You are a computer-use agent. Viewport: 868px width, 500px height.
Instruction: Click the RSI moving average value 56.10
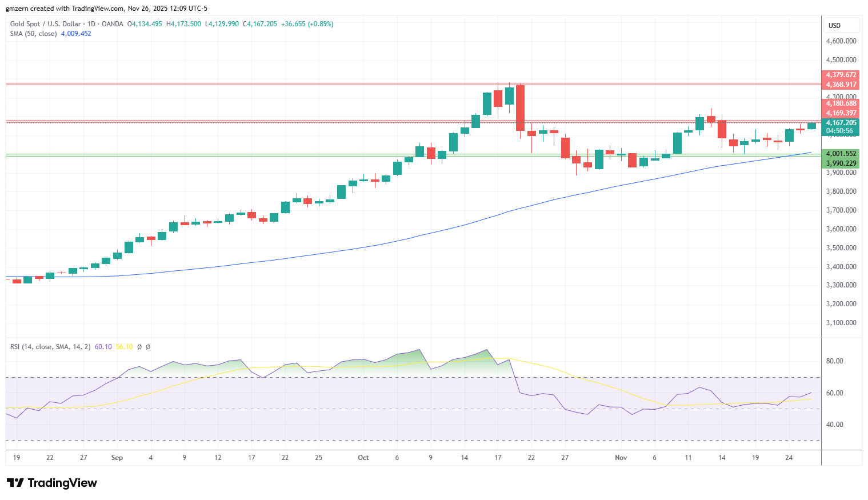coord(125,347)
